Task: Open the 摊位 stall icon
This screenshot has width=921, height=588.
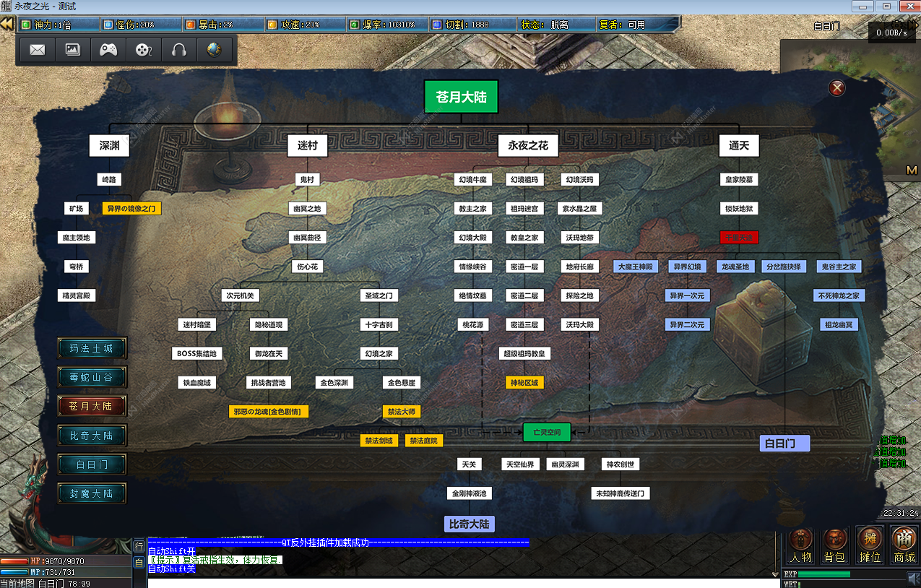Action: (870, 545)
